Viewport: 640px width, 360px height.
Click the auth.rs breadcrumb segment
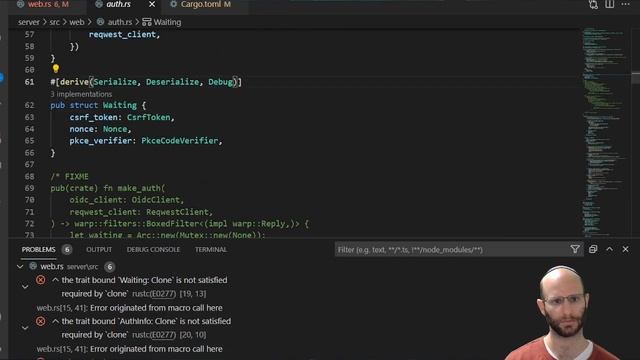click(x=120, y=22)
